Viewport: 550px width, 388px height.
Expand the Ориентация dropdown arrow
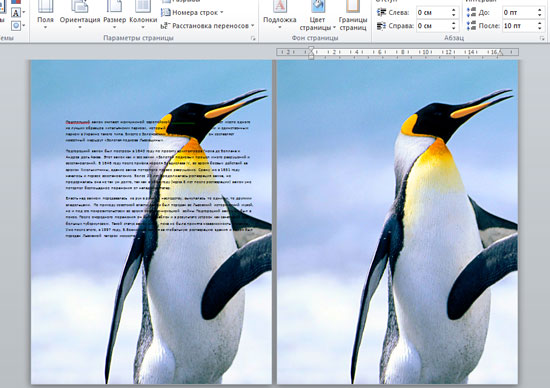coord(80,27)
